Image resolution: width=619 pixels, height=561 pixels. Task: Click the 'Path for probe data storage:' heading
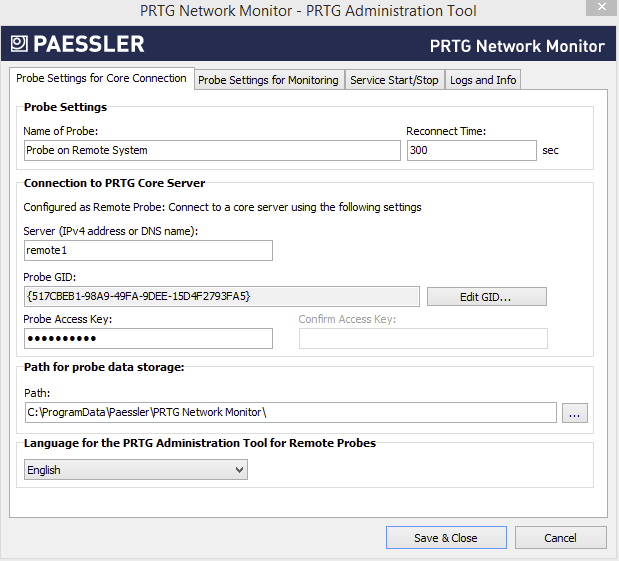click(x=104, y=367)
